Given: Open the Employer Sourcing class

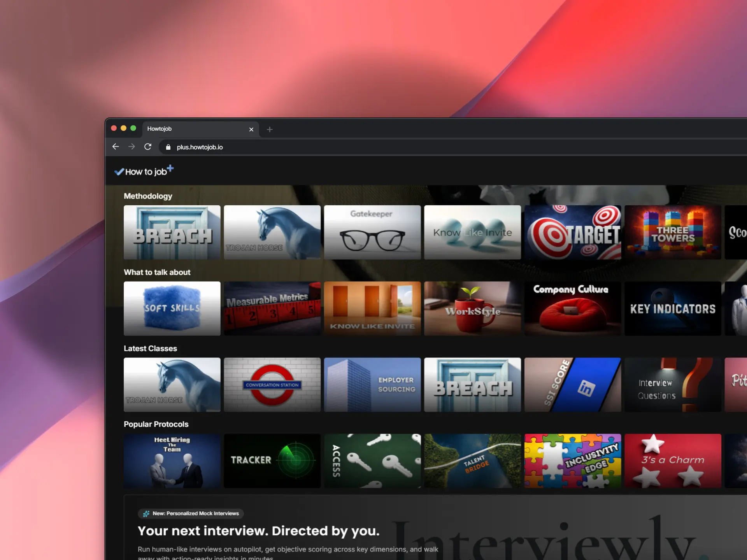Looking at the screenshot, I should pos(372,385).
